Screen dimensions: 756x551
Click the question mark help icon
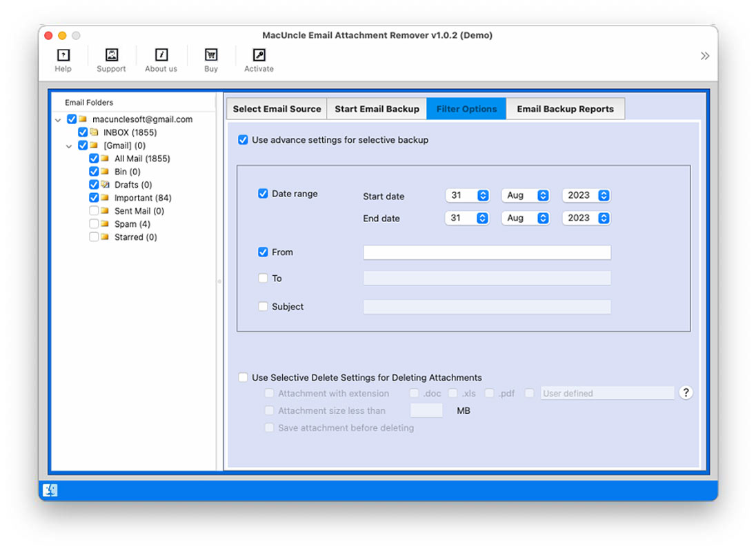[x=686, y=392]
